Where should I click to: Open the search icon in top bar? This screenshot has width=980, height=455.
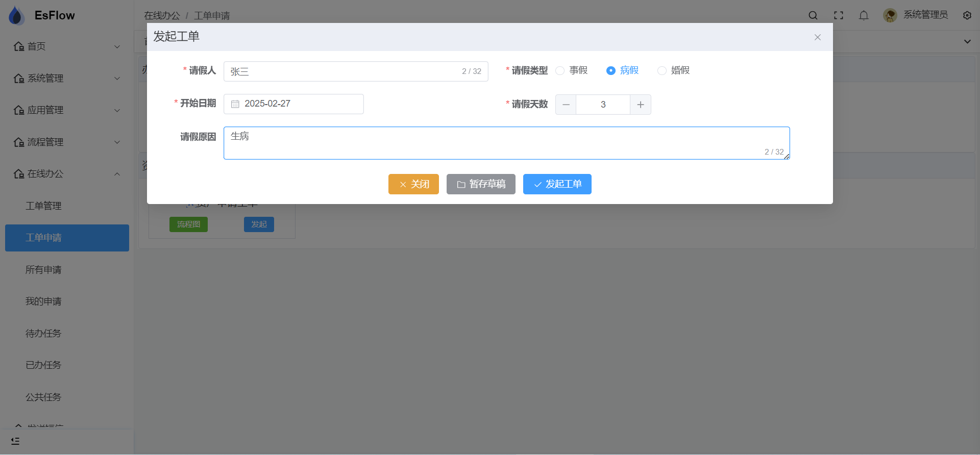point(813,15)
